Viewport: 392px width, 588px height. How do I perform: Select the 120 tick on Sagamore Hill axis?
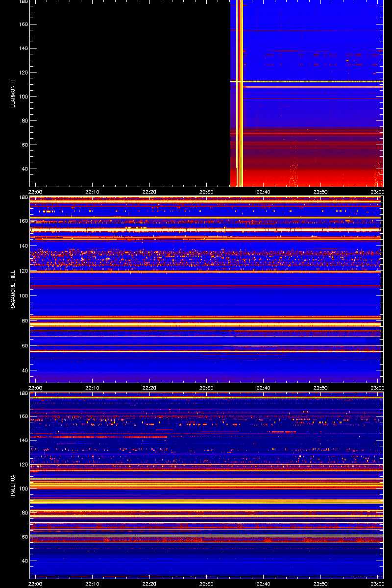pyautogui.click(x=23, y=271)
